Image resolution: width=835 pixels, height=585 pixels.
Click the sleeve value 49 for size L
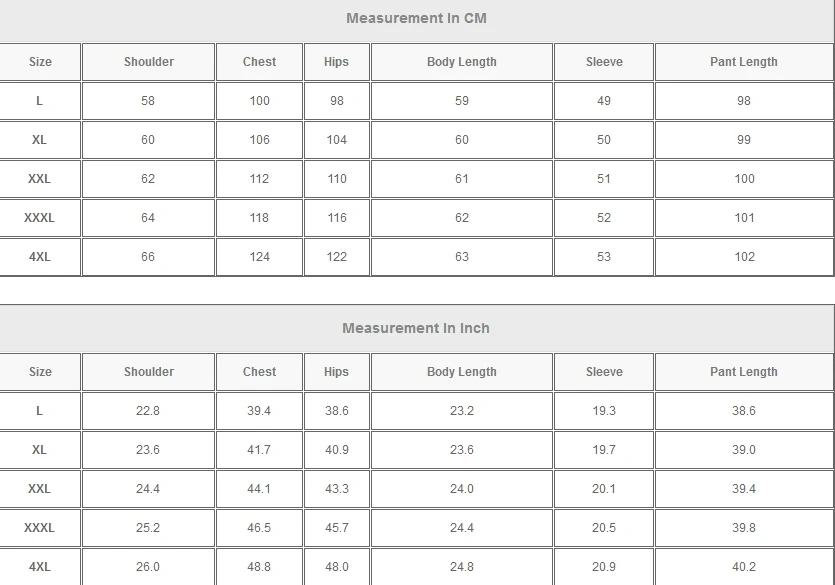tap(604, 101)
